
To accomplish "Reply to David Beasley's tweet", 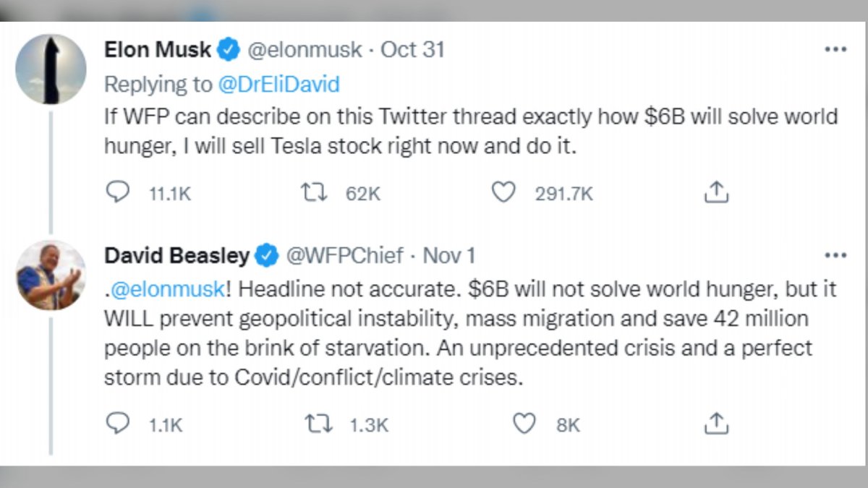I will [x=118, y=424].
